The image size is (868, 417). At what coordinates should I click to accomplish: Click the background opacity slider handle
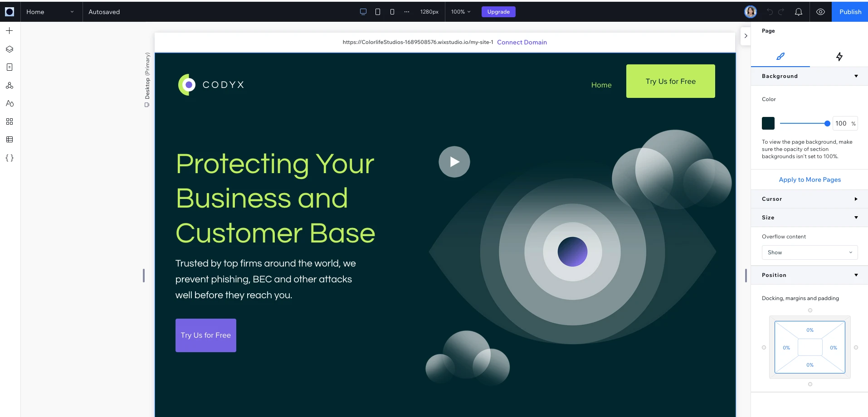(x=827, y=123)
